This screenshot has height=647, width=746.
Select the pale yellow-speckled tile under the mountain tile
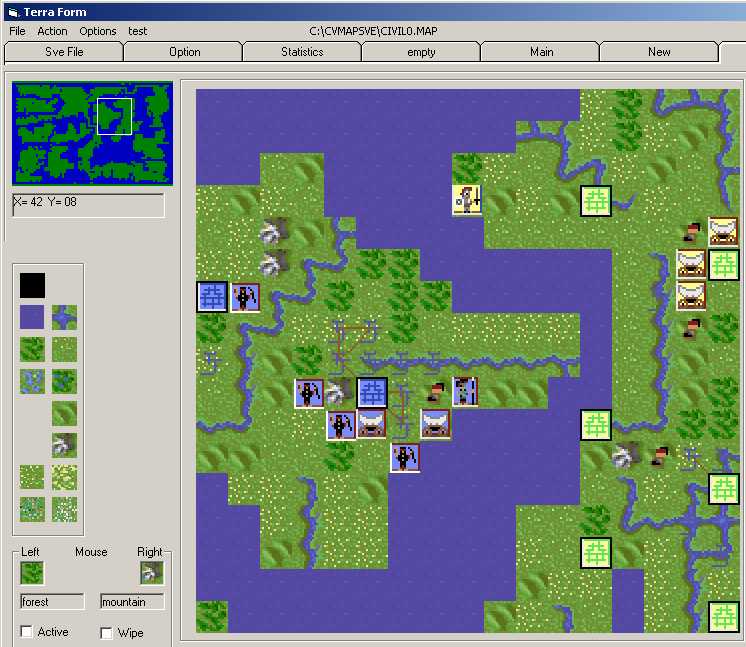pyautogui.click(x=64, y=477)
